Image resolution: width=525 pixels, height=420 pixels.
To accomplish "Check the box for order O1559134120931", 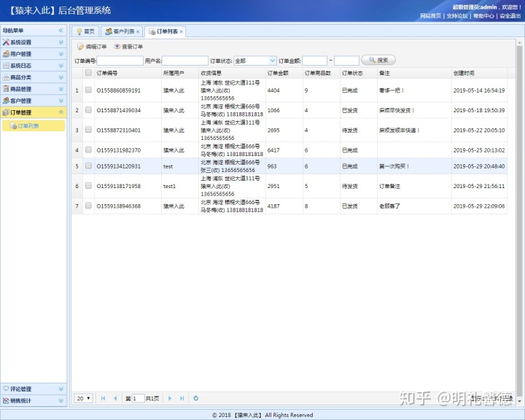I will click(x=88, y=166).
